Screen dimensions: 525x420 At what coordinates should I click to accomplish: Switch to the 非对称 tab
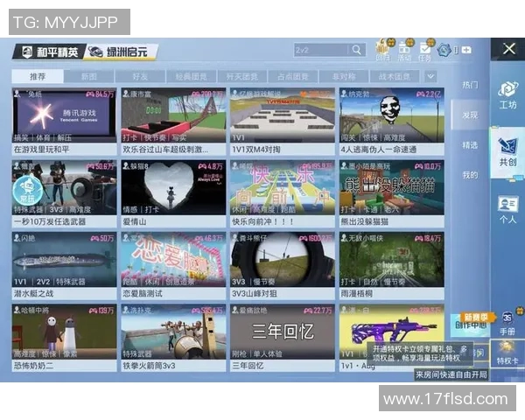click(344, 76)
